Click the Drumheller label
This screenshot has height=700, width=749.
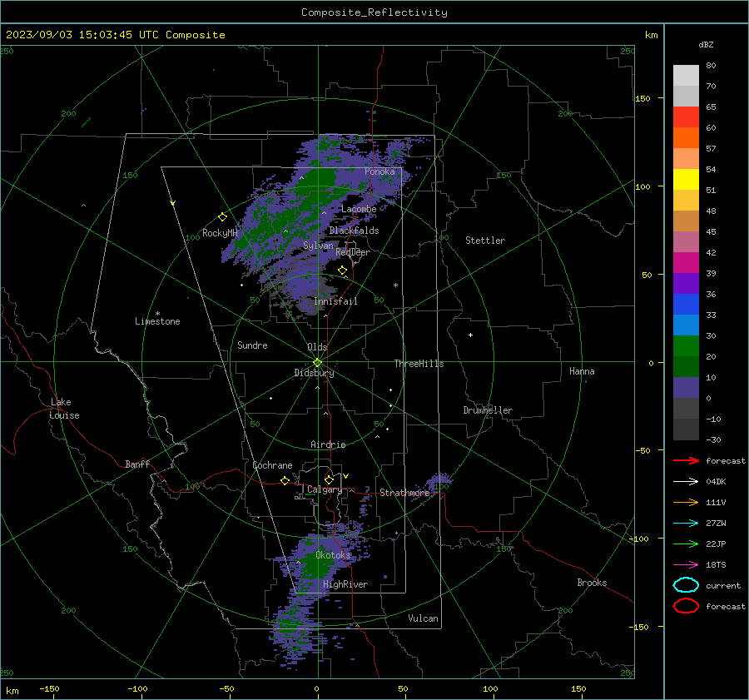coord(488,410)
